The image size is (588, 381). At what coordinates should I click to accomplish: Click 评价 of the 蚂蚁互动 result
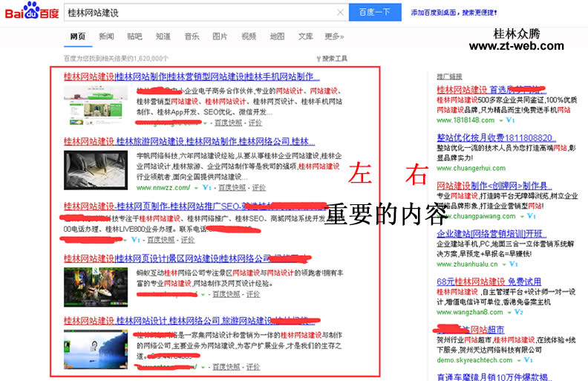tap(253, 294)
